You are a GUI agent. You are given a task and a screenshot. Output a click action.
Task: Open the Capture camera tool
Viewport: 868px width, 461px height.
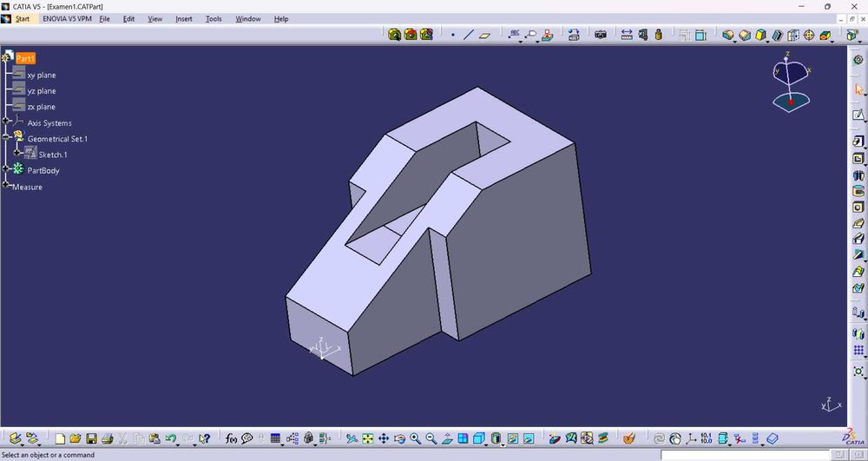(x=600, y=35)
